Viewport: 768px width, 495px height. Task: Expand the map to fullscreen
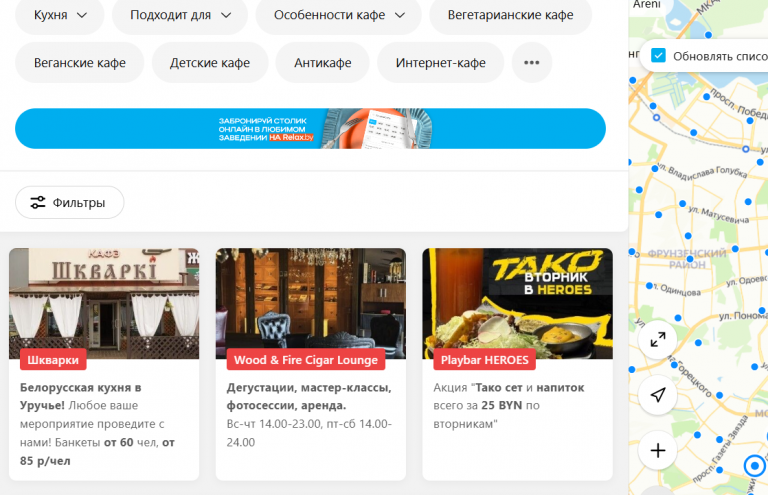pyautogui.click(x=658, y=339)
